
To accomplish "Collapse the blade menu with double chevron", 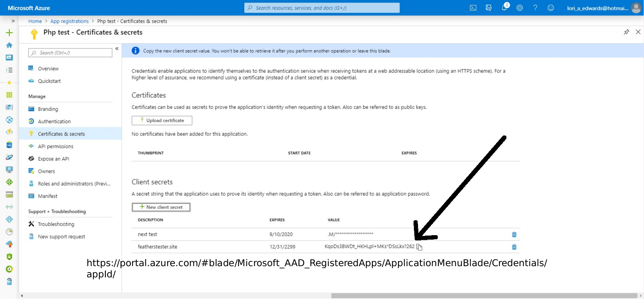I will pyautogui.click(x=117, y=49).
